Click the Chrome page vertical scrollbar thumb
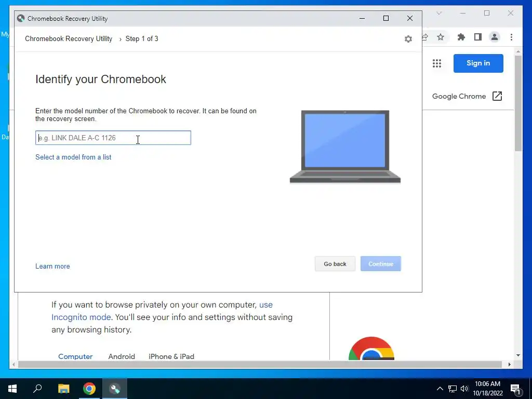Image resolution: width=532 pixels, height=399 pixels. point(518,103)
